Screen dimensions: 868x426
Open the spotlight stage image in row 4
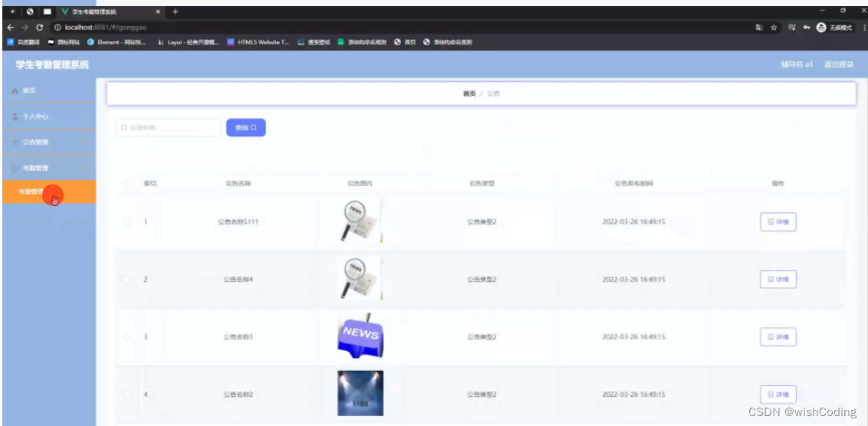click(360, 393)
